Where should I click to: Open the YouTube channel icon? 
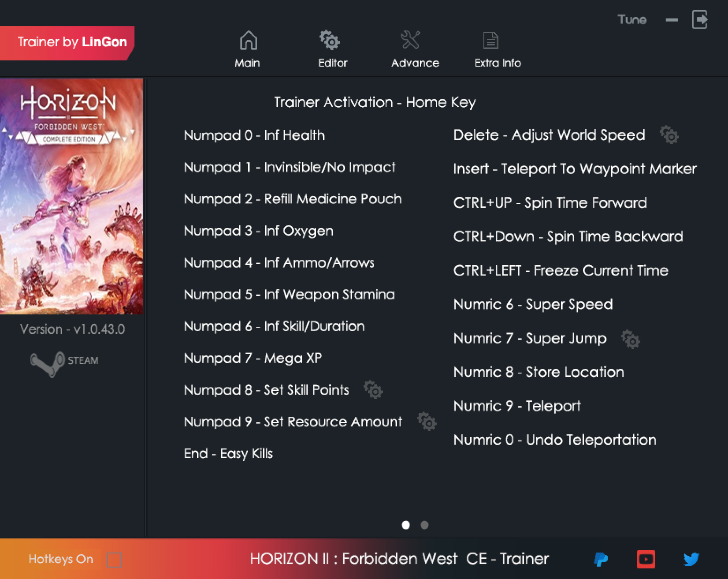646,559
